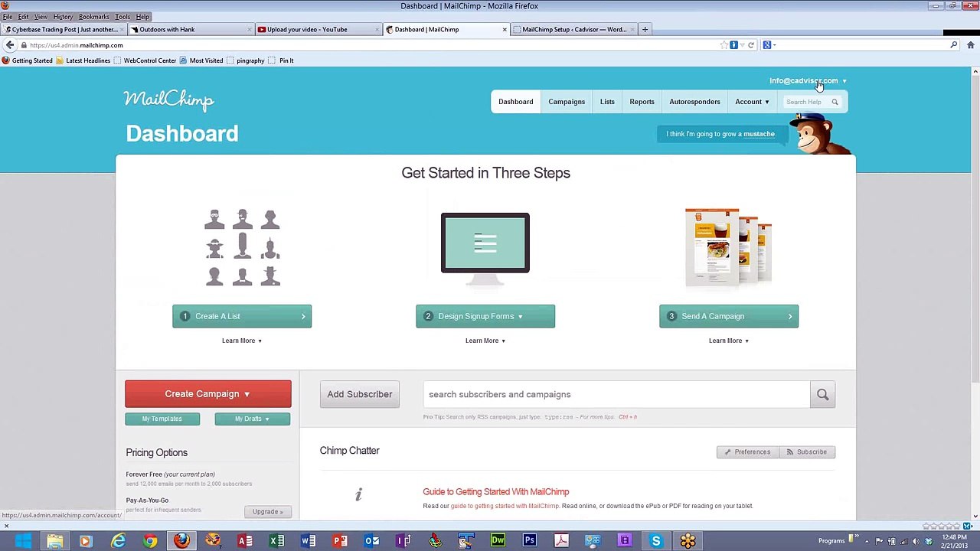
Task: Expand Learn More under Create A List
Action: click(242, 341)
